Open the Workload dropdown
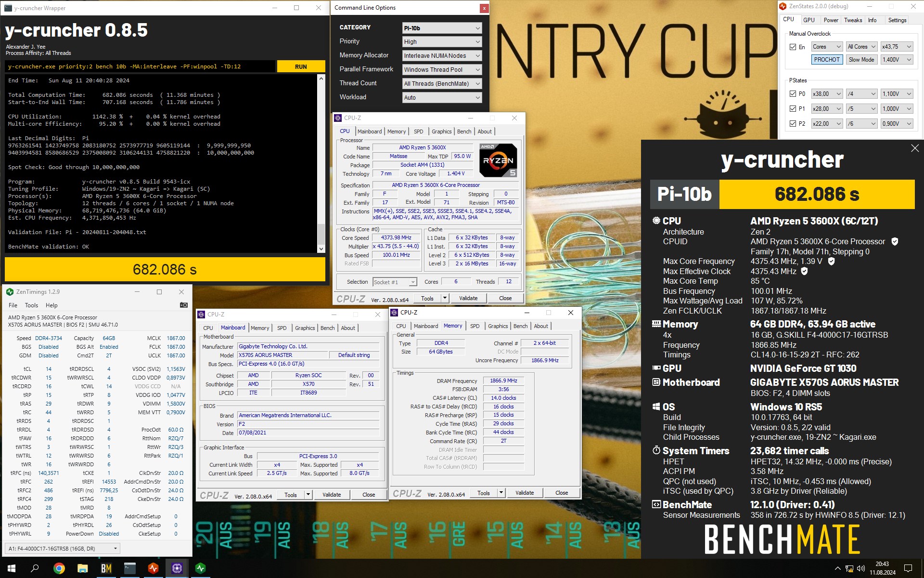The width and height of the screenshot is (924, 578). pyautogui.click(x=442, y=98)
